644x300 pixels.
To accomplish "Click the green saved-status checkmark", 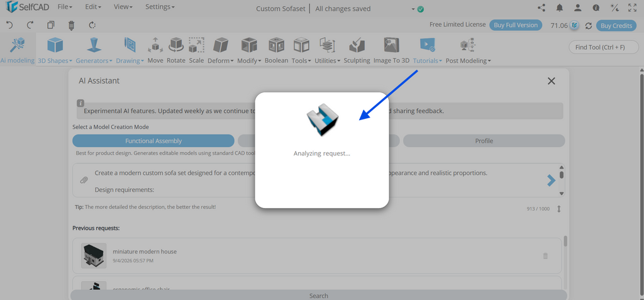I will (421, 9).
